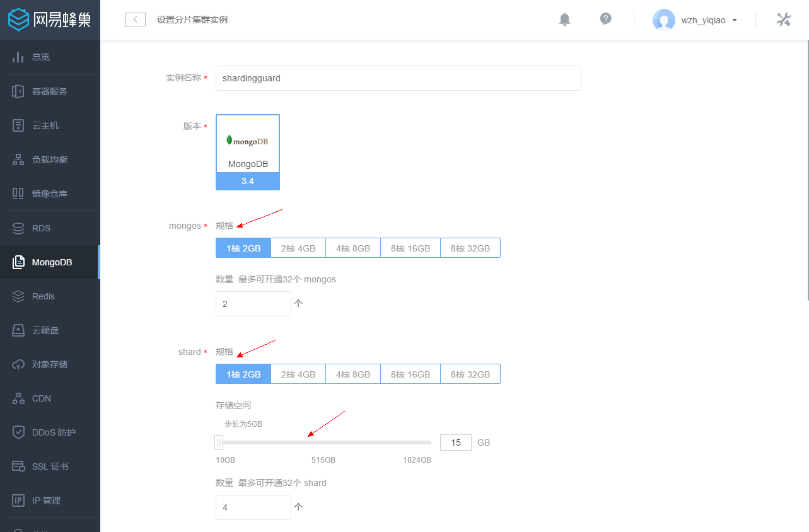Click the SSL certificate icon

pos(18,466)
